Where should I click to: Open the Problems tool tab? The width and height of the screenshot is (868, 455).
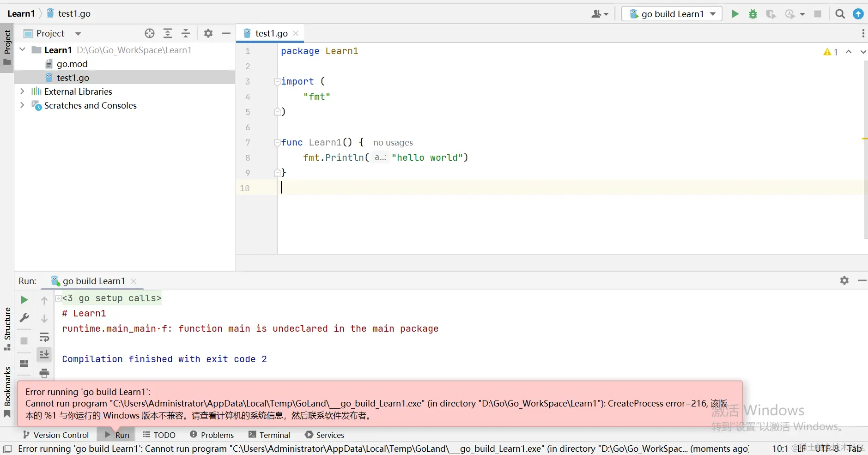[x=212, y=435]
